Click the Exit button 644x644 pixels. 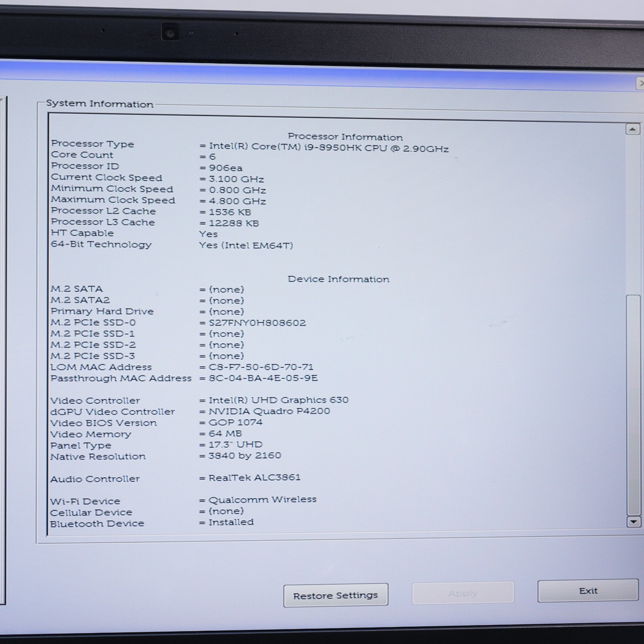click(588, 591)
